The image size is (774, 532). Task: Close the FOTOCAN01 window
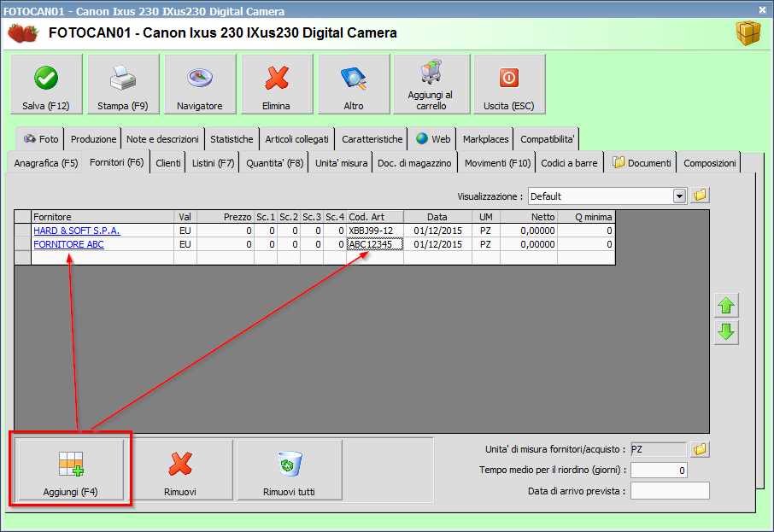click(763, 10)
